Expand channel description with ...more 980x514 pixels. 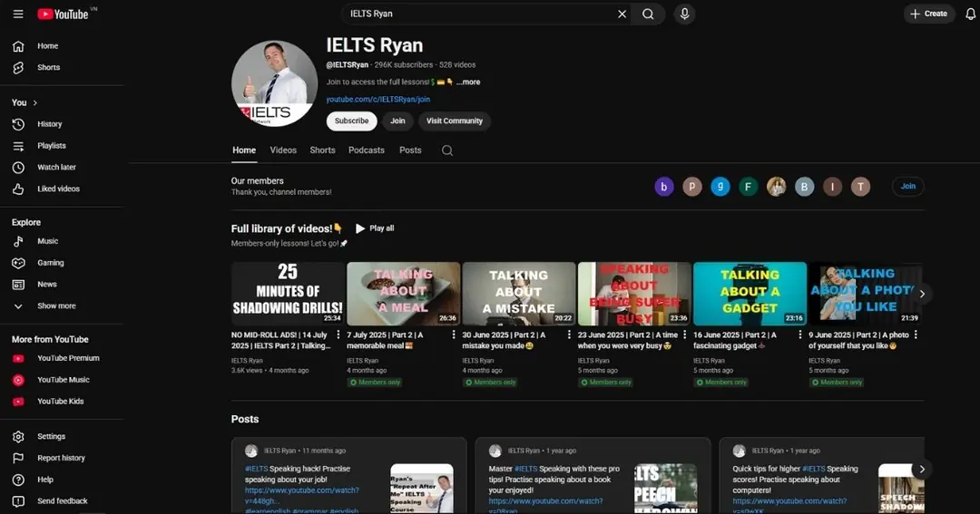[468, 82]
